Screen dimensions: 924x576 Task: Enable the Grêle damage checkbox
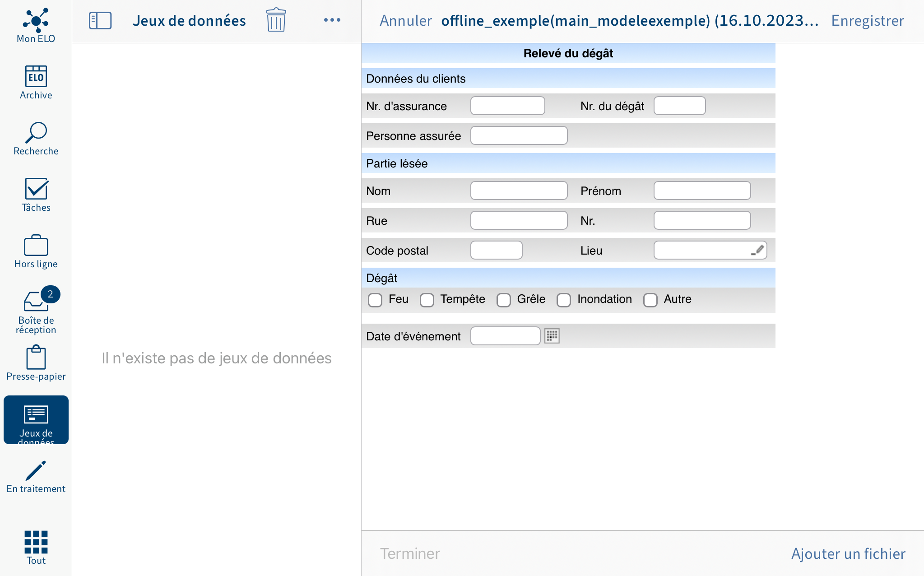503,299
